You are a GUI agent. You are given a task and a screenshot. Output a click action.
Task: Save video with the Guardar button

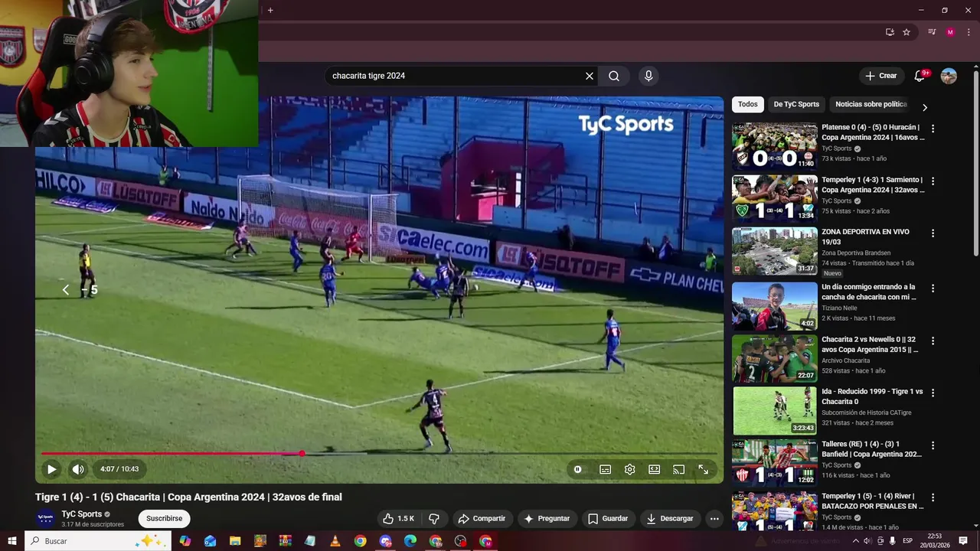(x=608, y=518)
